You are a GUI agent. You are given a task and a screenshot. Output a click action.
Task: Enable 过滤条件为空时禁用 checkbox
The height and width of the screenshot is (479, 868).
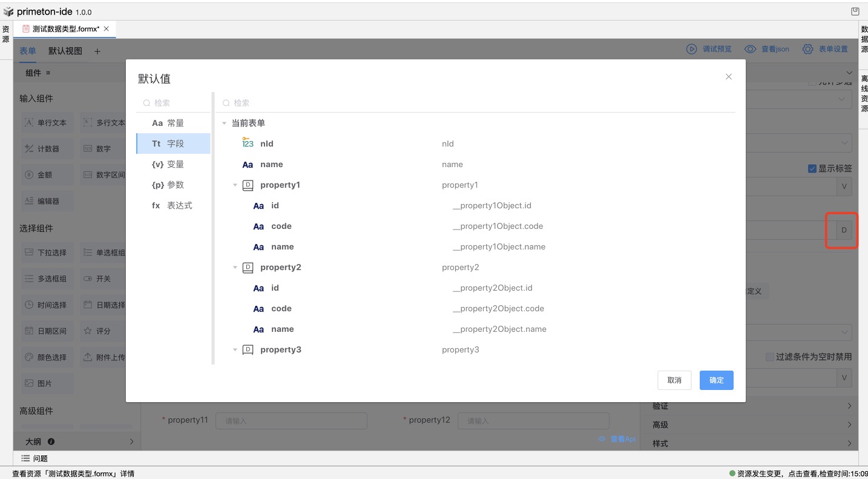point(770,357)
